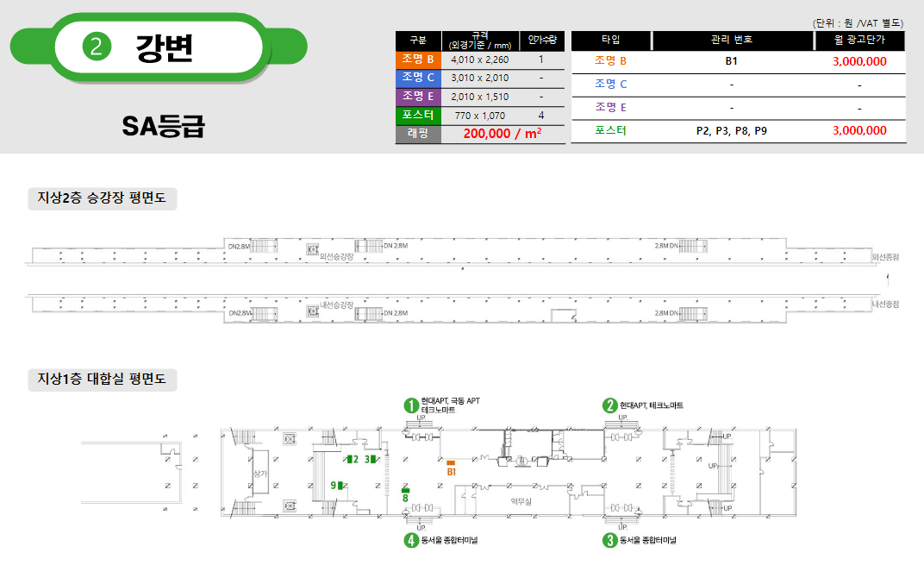Viewport: 924px width, 584px height.
Task: Select blue 조명 C text in price table
Action: 610,85
